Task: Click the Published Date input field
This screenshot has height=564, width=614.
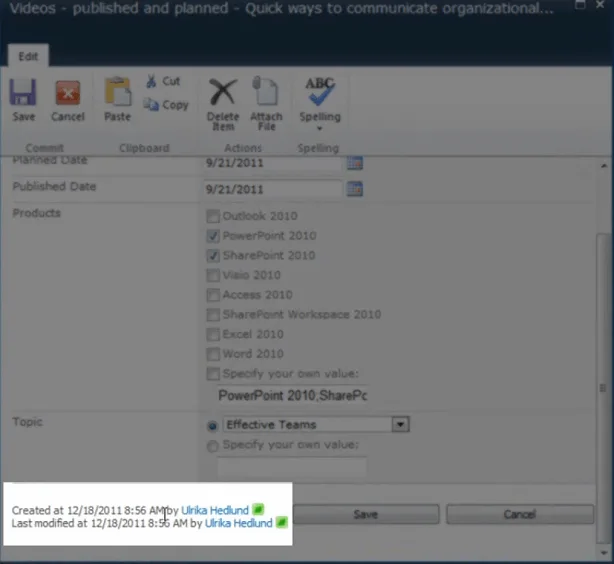Action: 272,189
